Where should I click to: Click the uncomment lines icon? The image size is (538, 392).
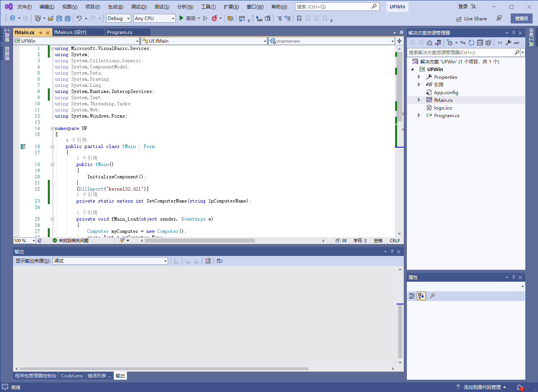click(287, 18)
